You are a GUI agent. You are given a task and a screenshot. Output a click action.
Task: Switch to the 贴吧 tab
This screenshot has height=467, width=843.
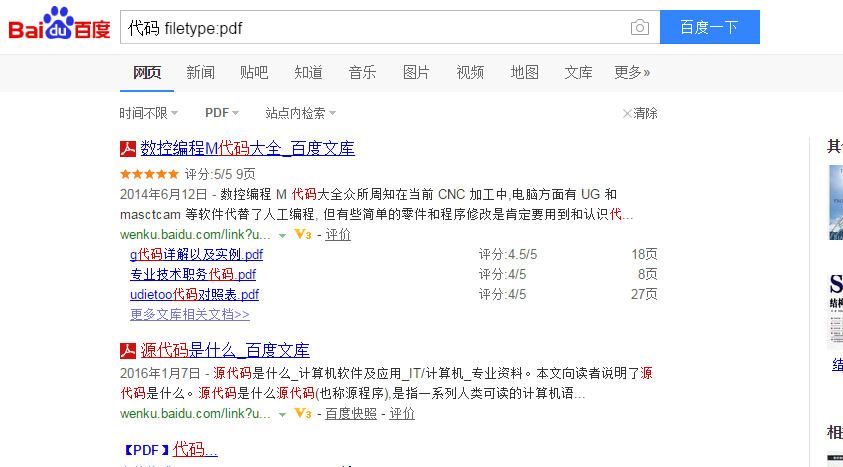254,73
